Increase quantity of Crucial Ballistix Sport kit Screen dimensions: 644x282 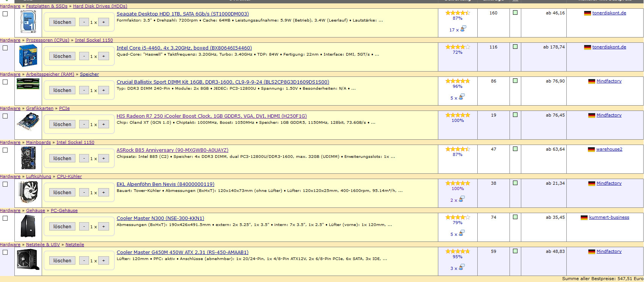[x=103, y=90]
